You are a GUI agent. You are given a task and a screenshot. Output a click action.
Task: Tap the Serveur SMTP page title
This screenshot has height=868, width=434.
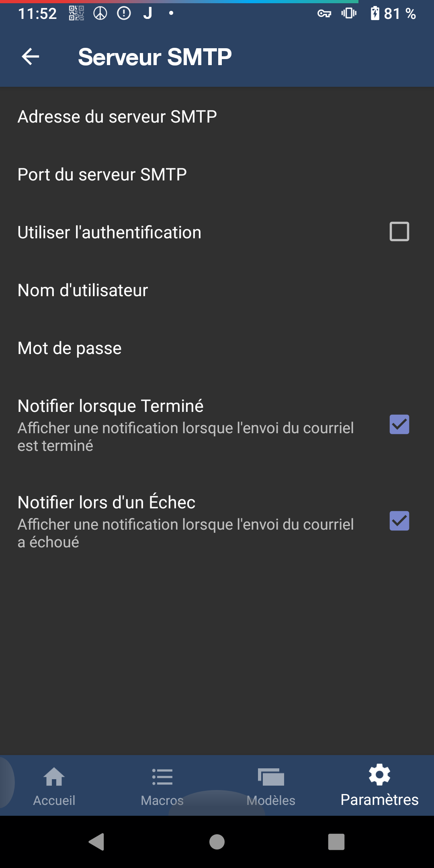pyautogui.click(x=155, y=57)
